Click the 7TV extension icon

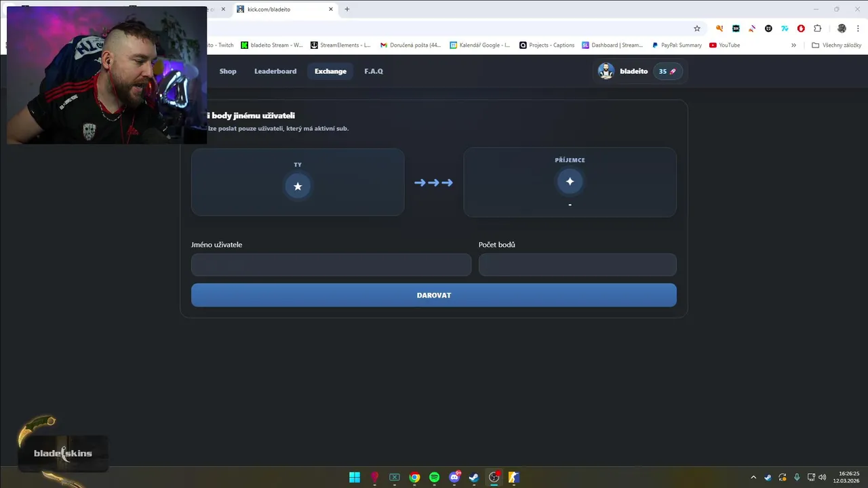[785, 28]
